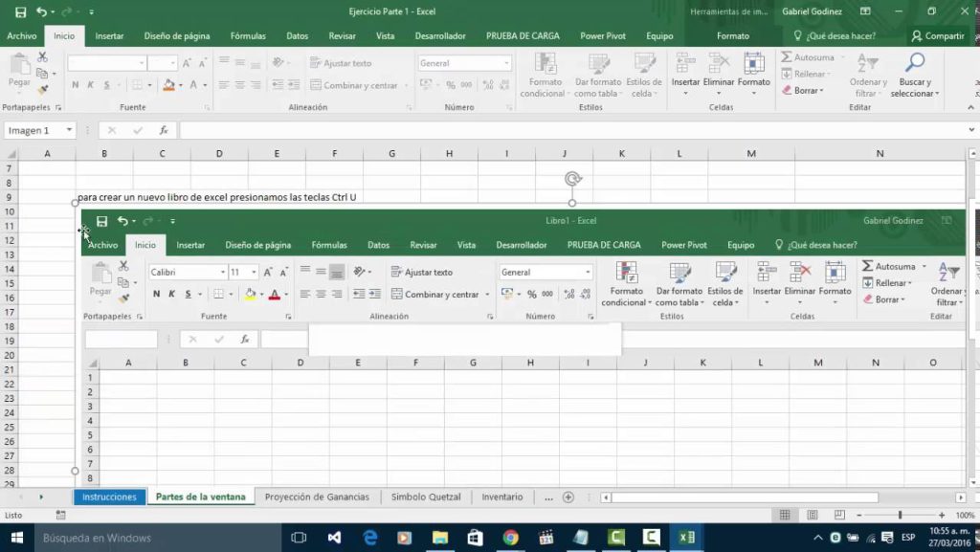Select the Proyección de Ganancias sheet tab
The height and width of the screenshot is (552, 980).
pos(317,497)
